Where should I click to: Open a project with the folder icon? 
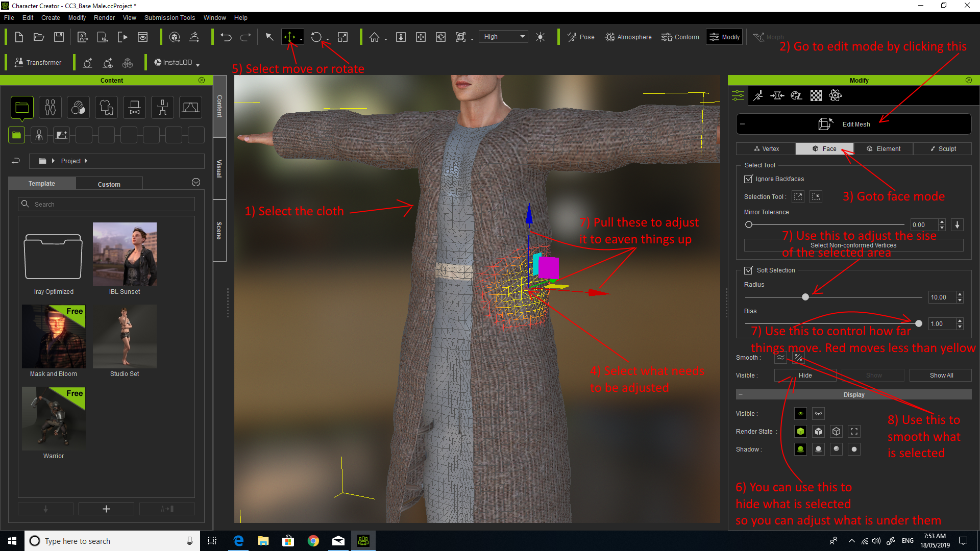click(39, 37)
